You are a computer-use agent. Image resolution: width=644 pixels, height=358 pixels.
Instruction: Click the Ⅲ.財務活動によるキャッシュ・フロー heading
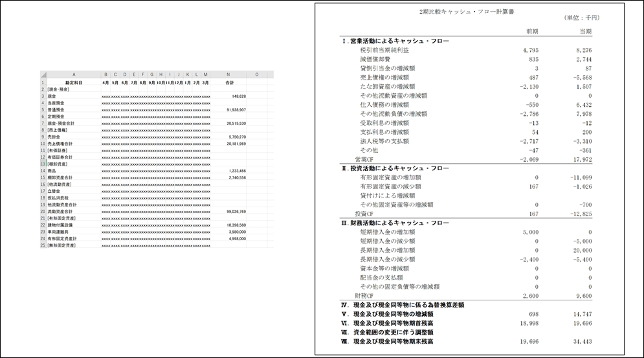[x=395, y=223]
